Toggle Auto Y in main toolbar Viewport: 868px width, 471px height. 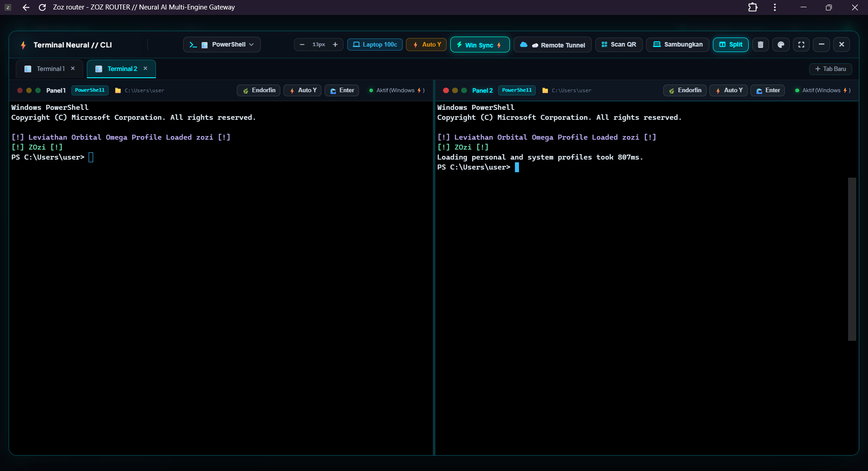pos(426,45)
